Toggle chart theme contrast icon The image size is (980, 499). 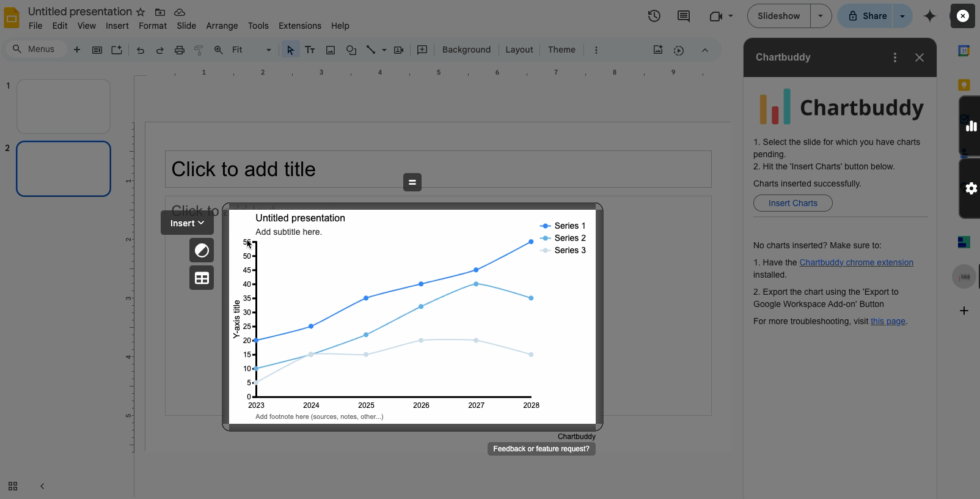(x=202, y=251)
